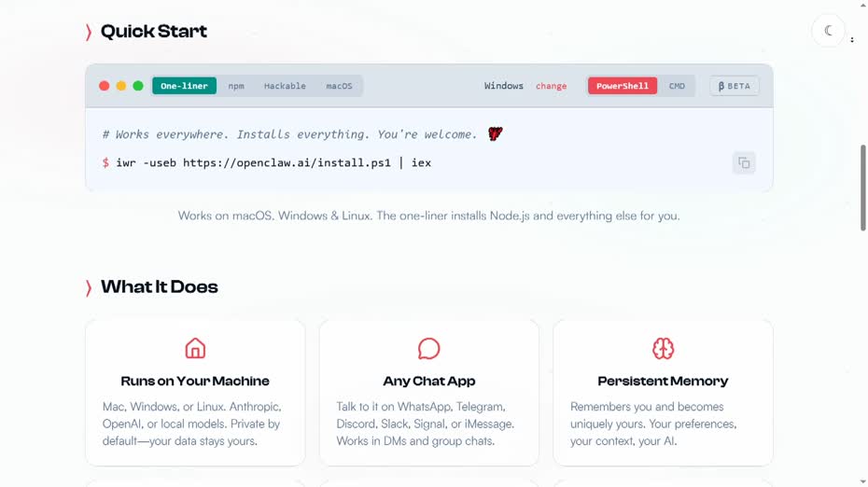The image size is (868, 487).
Task: Click the page vertical scrollbar thumb
Action: (x=862, y=188)
